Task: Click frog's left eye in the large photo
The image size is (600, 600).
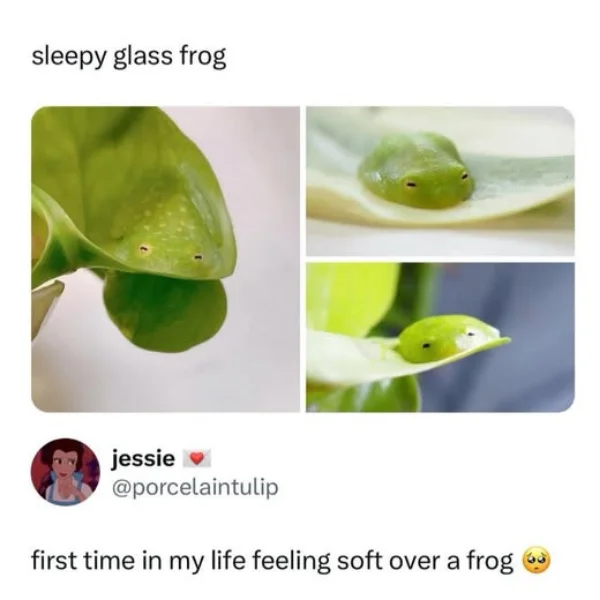Action: pyautogui.click(x=144, y=249)
